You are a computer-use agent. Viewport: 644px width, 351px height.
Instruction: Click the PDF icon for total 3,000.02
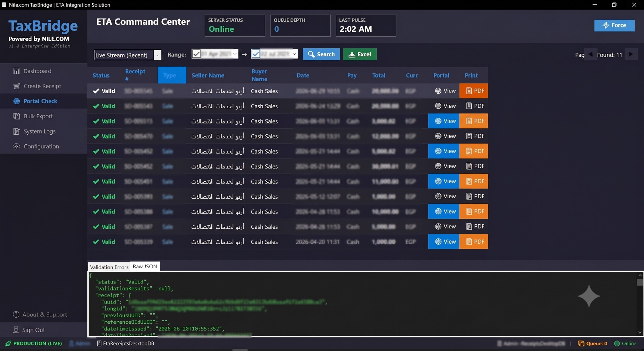click(469, 121)
